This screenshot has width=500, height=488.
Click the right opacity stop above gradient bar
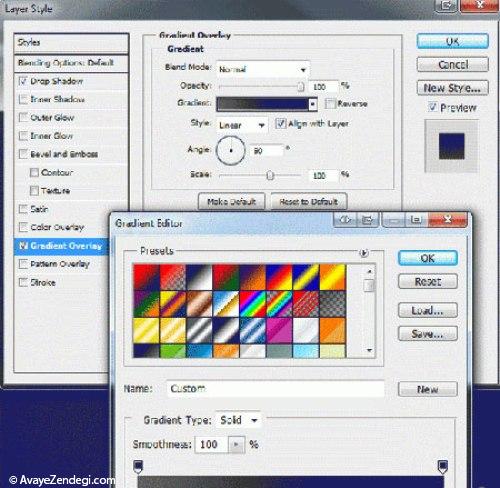point(442,466)
